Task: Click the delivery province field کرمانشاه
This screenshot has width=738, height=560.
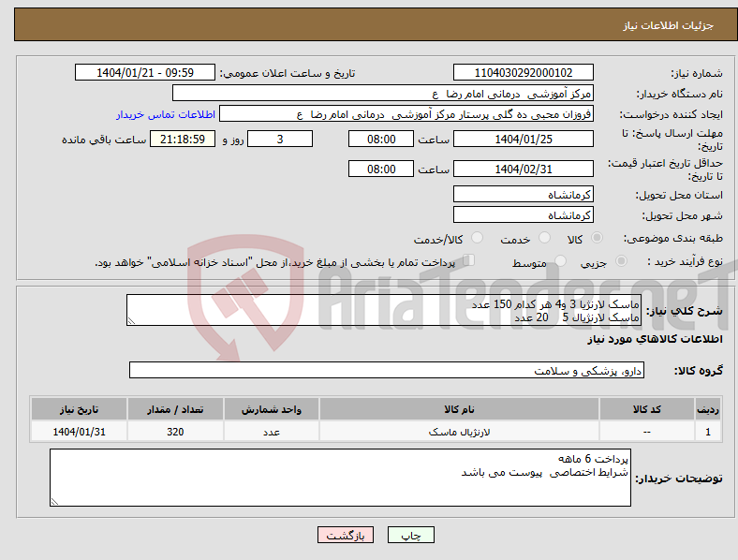Action: (524, 194)
